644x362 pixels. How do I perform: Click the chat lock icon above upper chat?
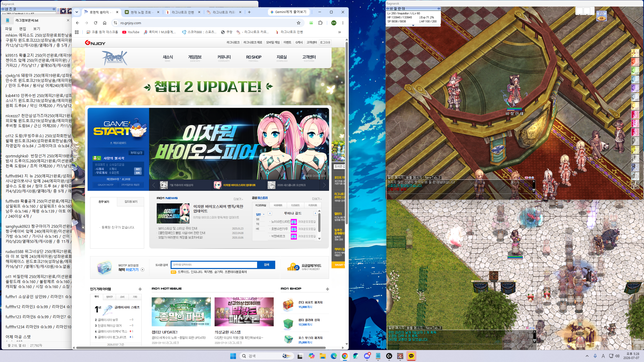tap(533, 177)
